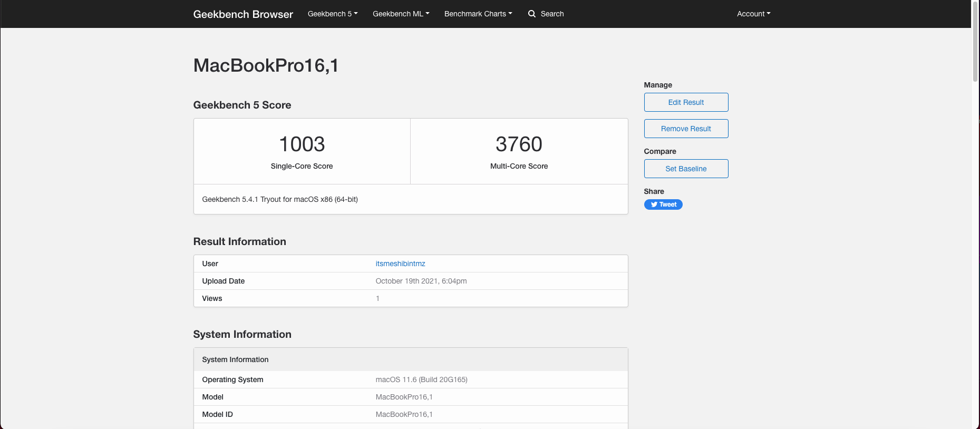Image resolution: width=980 pixels, height=429 pixels.
Task: Click the Manage sidebar heading
Action: [658, 85]
